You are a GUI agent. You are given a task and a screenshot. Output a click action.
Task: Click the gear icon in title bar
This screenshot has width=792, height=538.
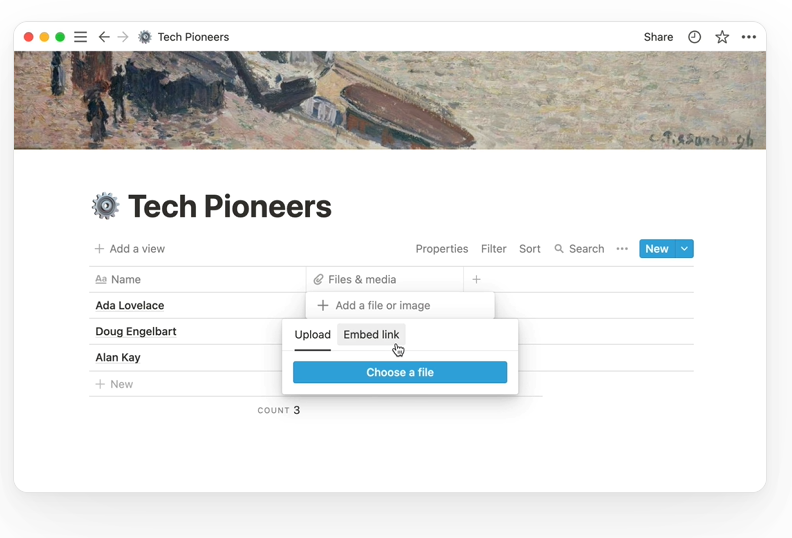[x=145, y=37]
